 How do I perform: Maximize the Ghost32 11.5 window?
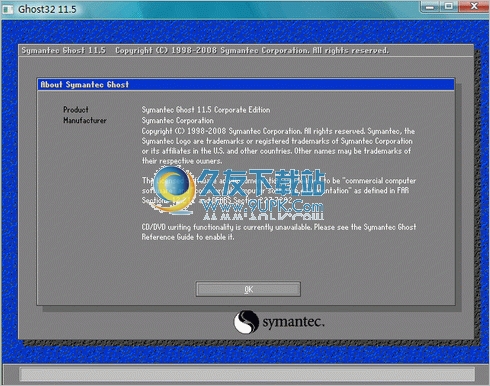(x=449, y=7)
